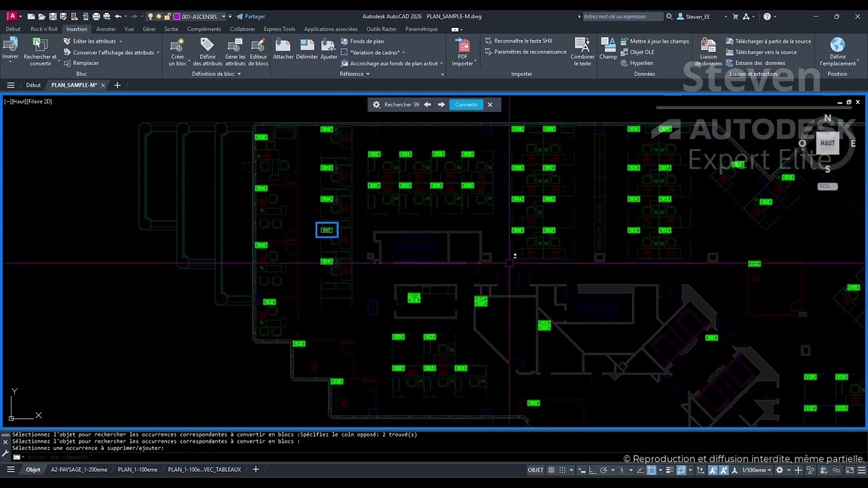The height and width of the screenshot is (488, 868).
Task: Toggle OBJET model space button
Action: [x=536, y=470]
